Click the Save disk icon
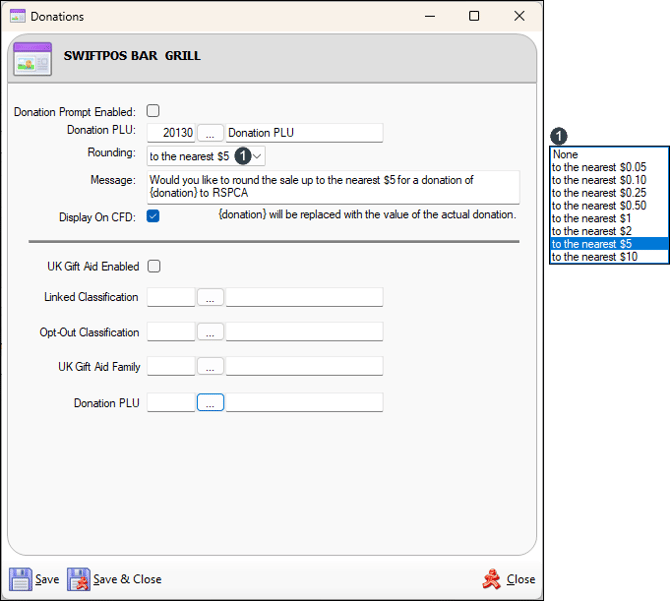 tap(21, 579)
